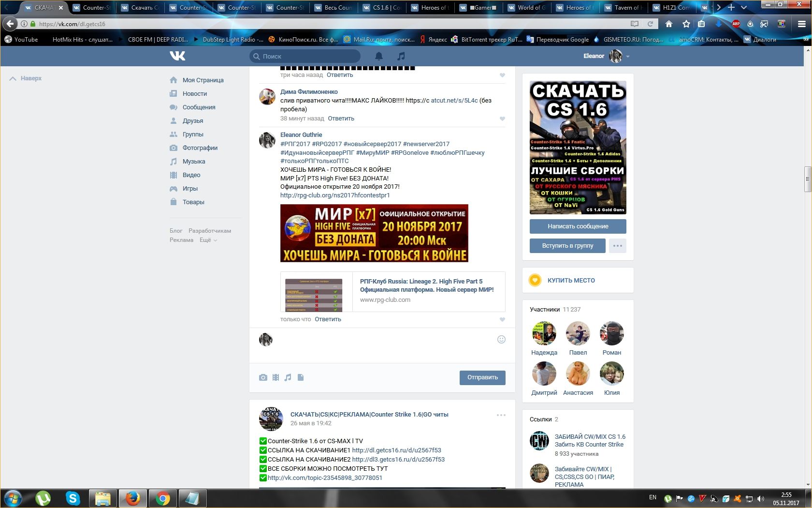This screenshot has height=508, width=812.
Task: Open Skype from taskbar
Action: (x=73, y=498)
